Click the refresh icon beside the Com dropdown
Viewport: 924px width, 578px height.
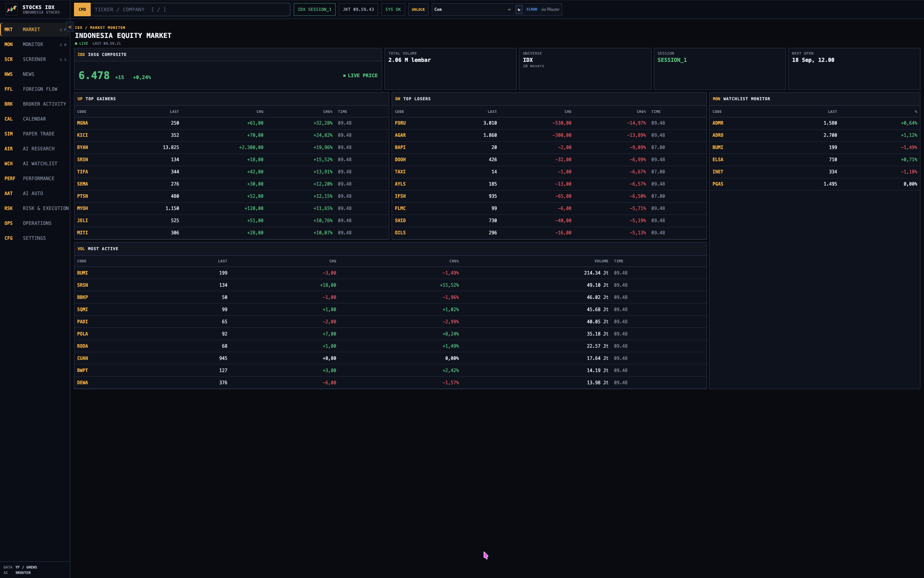click(x=519, y=9)
